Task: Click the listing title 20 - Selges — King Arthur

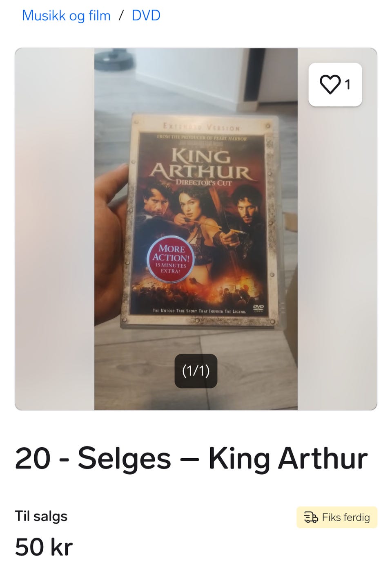Action: [x=191, y=459]
